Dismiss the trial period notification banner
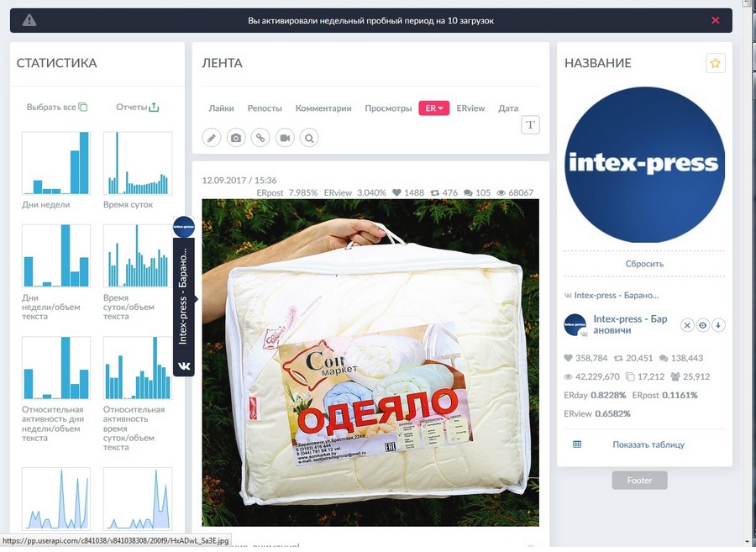 tap(715, 20)
